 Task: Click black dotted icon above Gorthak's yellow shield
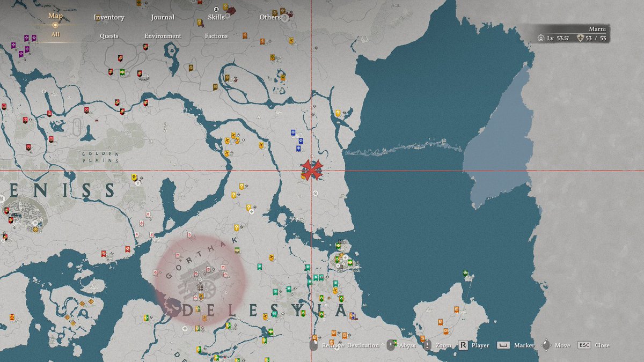click(200, 288)
